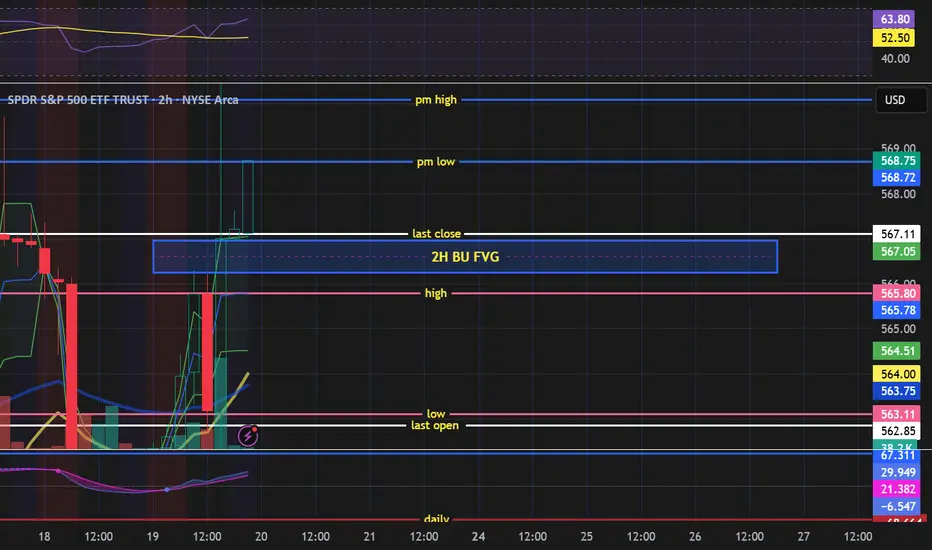Click the '2H BU FVG' box label
The width and height of the screenshot is (932, 550).
tap(465, 257)
